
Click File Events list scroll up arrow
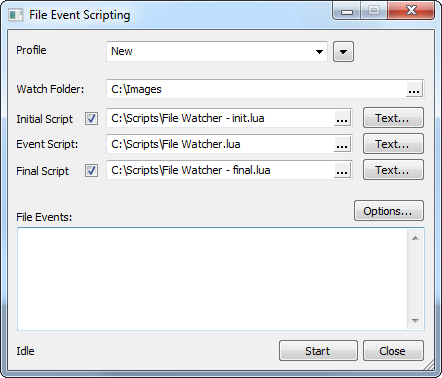(415, 238)
